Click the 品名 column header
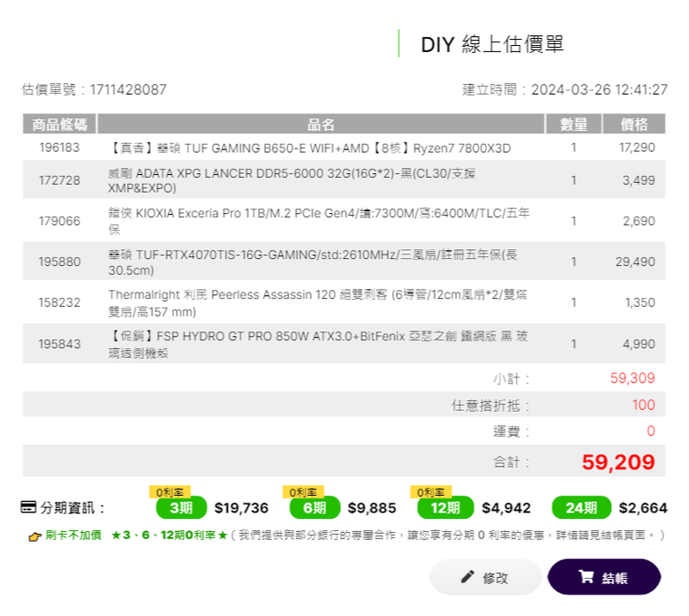This screenshot has height=616, width=689. point(321,124)
